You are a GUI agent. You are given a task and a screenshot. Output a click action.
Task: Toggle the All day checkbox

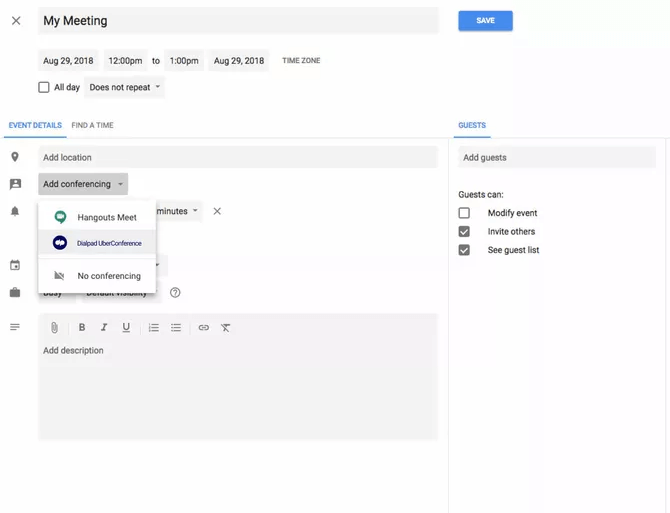pyautogui.click(x=44, y=87)
